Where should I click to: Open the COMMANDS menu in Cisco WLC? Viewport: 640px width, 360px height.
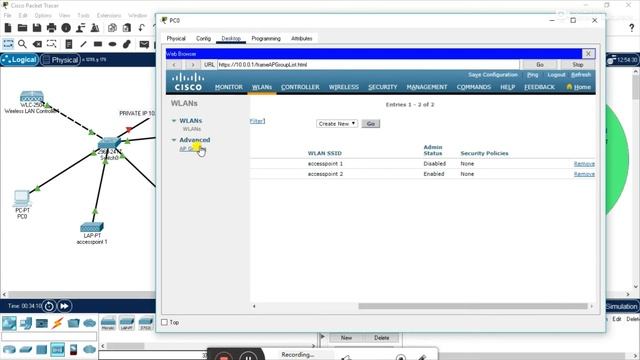474,87
